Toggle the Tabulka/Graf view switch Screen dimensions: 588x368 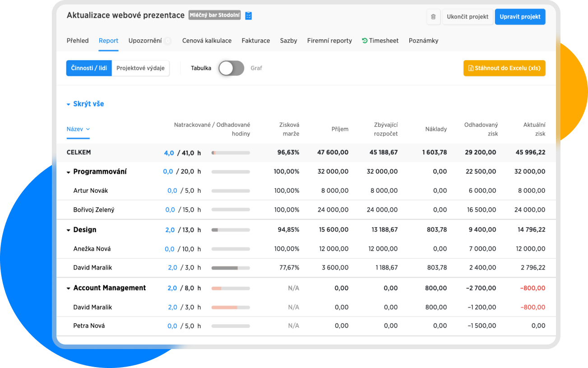point(231,68)
